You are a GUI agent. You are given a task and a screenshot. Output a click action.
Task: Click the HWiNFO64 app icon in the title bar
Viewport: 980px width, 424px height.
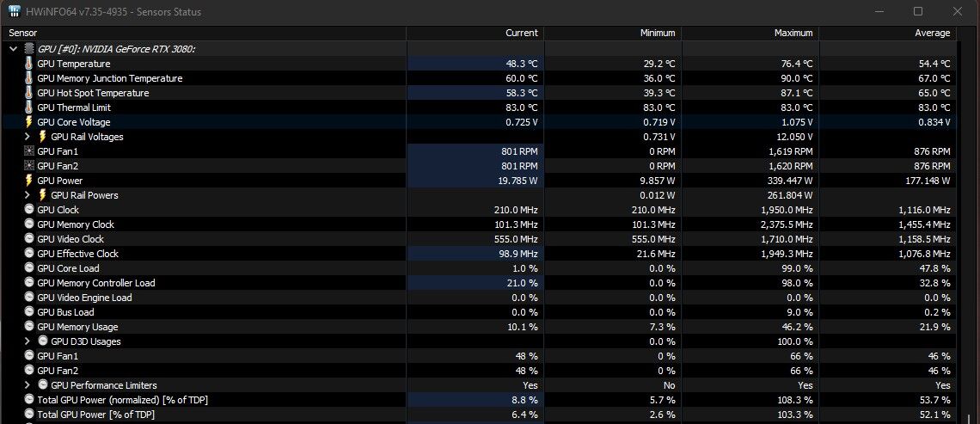click(15, 11)
